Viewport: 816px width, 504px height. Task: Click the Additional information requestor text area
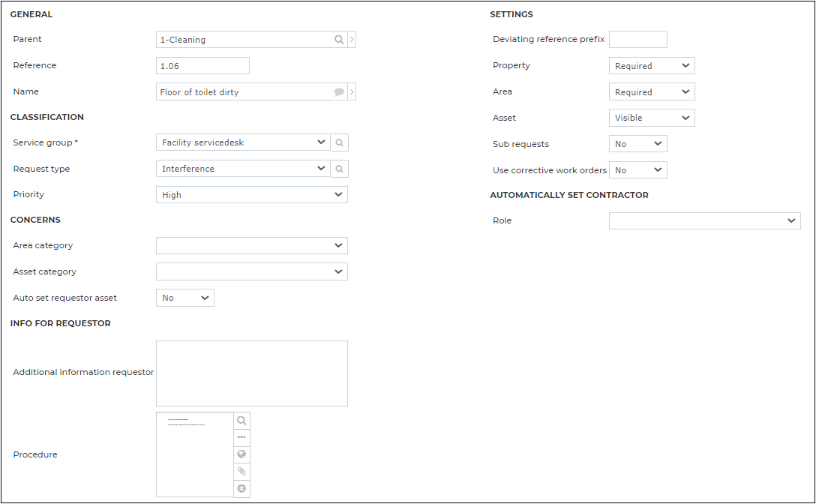(x=252, y=373)
